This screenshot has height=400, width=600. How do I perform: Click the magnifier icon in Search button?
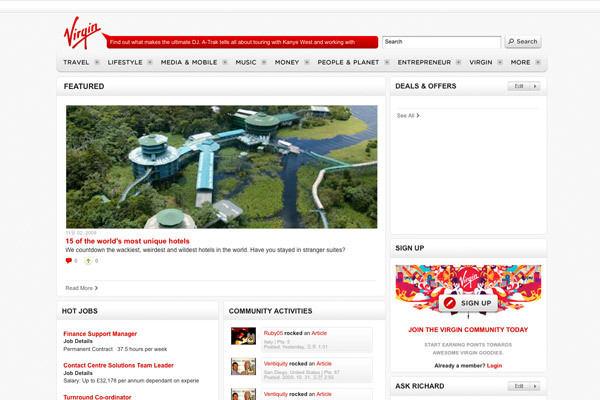pyautogui.click(x=511, y=41)
